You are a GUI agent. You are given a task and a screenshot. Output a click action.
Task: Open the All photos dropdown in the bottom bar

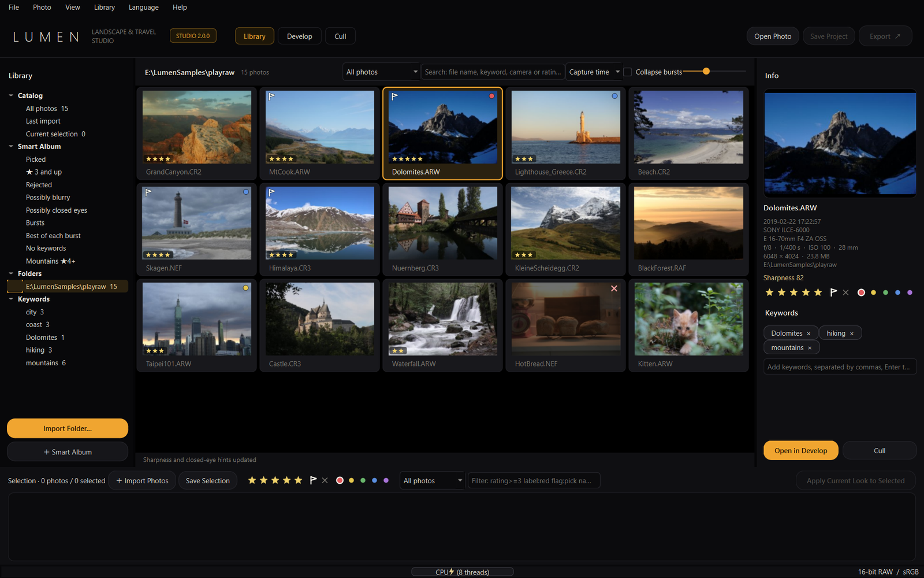433,481
